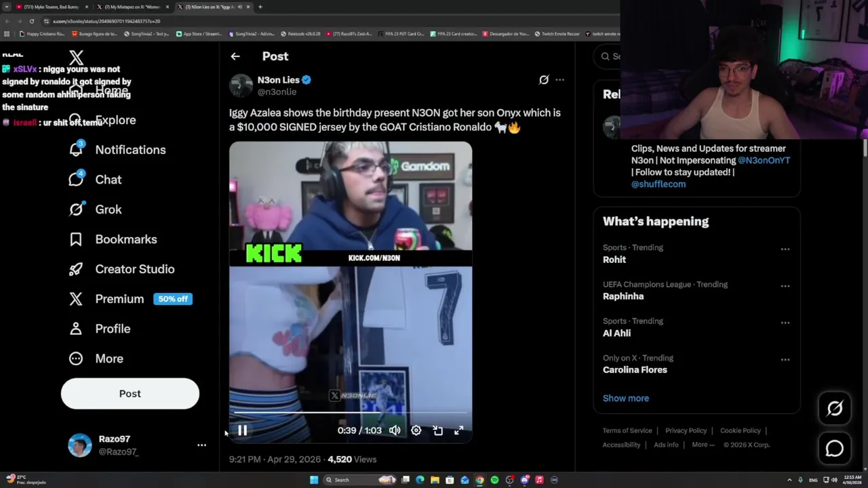The height and width of the screenshot is (488, 868).
Task: Click the white Post compose button
Action: pyautogui.click(x=130, y=394)
